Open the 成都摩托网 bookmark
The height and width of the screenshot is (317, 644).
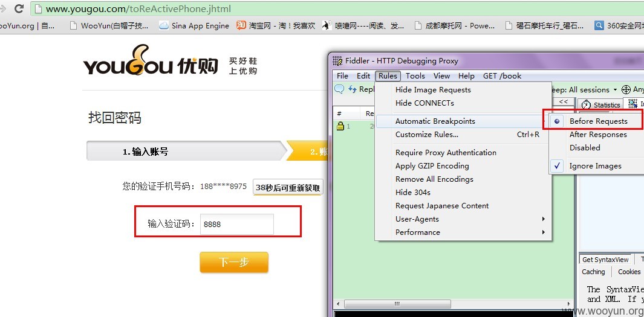pos(455,25)
